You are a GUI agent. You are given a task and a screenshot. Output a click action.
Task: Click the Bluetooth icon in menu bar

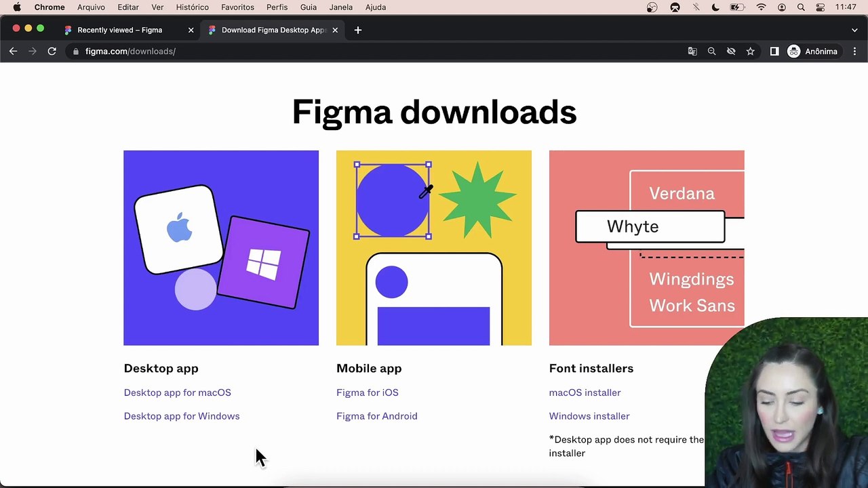pyautogui.click(x=696, y=7)
